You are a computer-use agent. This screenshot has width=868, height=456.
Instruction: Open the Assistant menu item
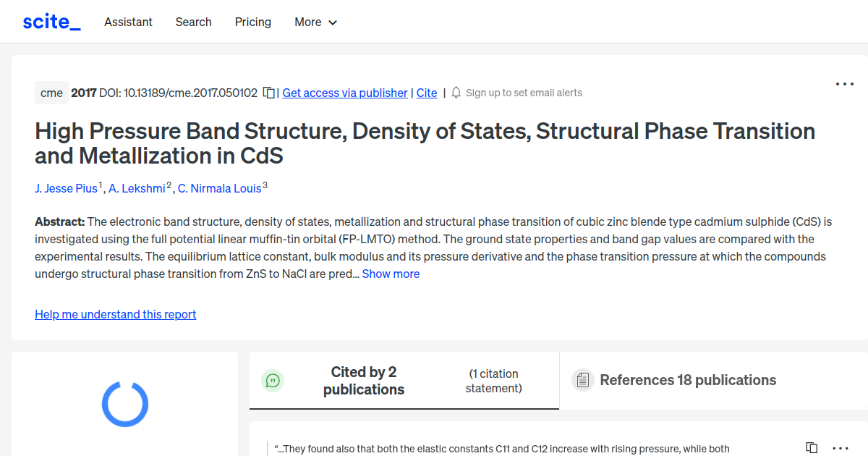click(128, 22)
